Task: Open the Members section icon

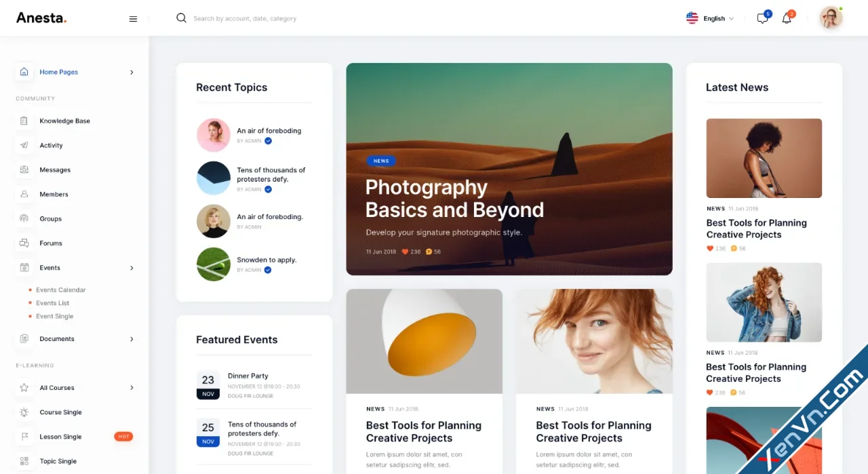Action: click(x=24, y=194)
